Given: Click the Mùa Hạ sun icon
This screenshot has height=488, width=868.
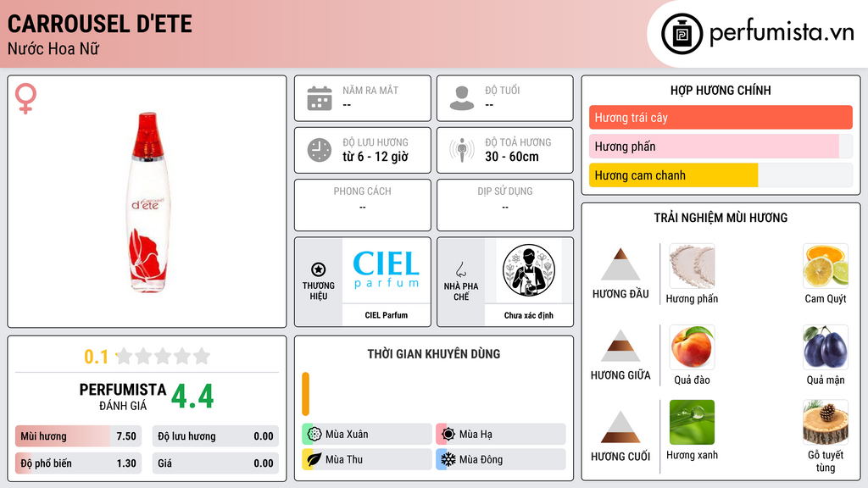Looking at the screenshot, I should pos(448,435).
